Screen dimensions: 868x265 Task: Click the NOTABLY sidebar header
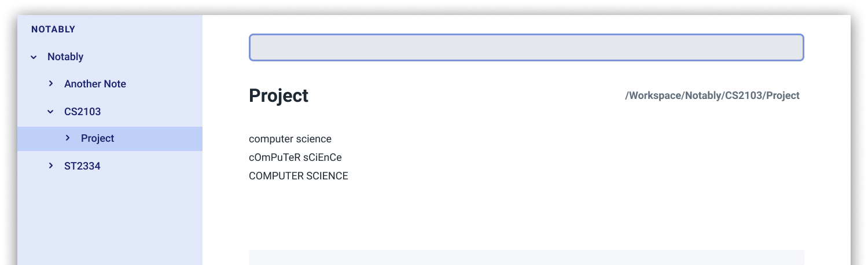53,29
